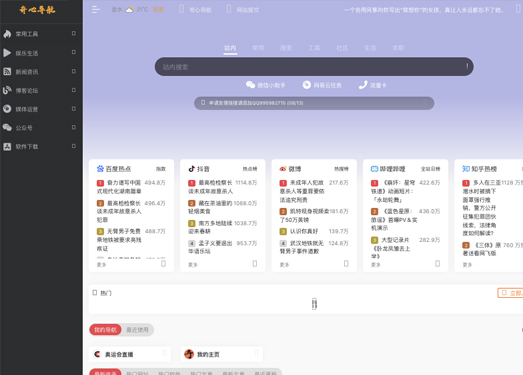The height and width of the screenshot is (375, 523).
Task: Expand the 媒体运营 sidebar arrow
Action: point(74,108)
